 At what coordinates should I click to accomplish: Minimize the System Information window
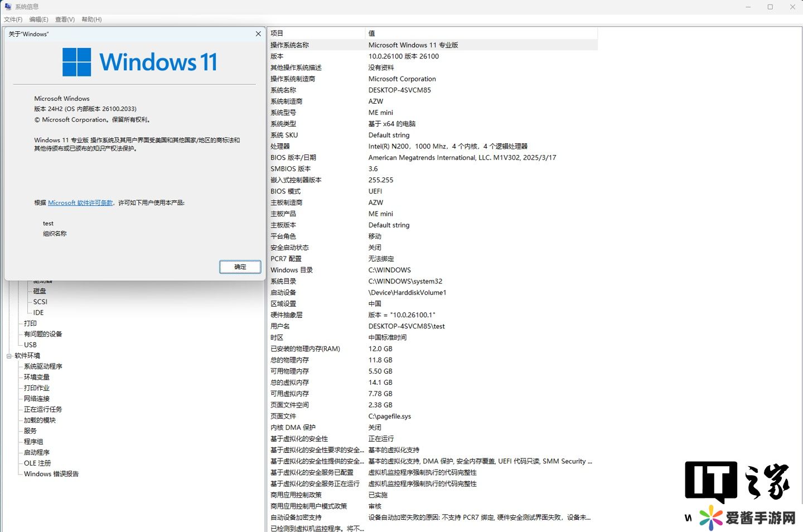click(x=748, y=7)
